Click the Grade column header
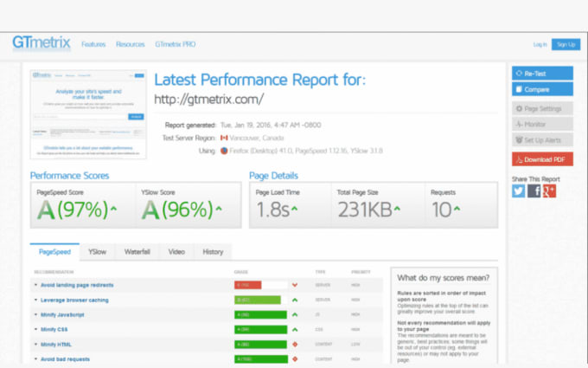Screen dimensions: 588x368 click(240, 272)
